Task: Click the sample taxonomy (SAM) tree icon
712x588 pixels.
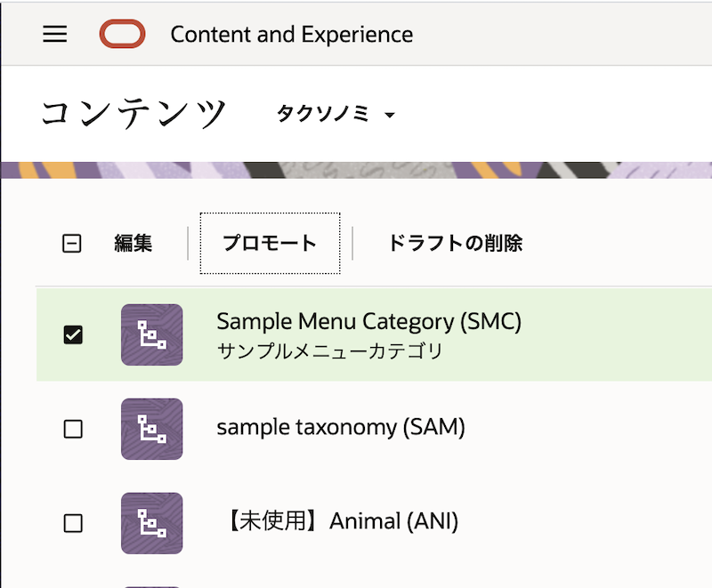Action: pyautogui.click(x=151, y=429)
